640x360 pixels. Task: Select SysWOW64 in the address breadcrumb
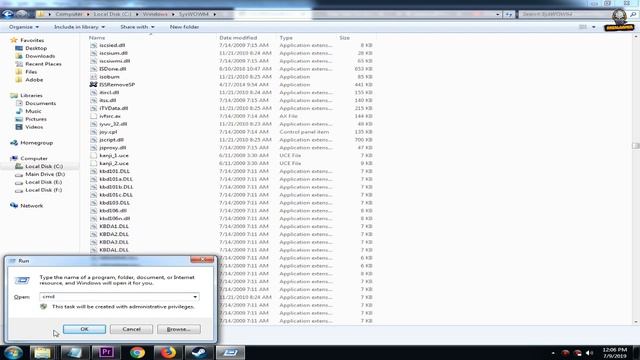coord(193,14)
